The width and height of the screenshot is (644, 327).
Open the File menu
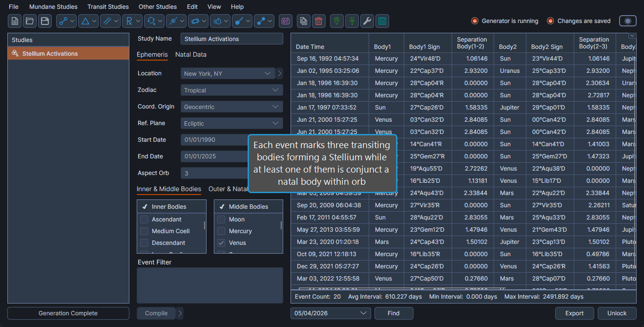[14, 7]
